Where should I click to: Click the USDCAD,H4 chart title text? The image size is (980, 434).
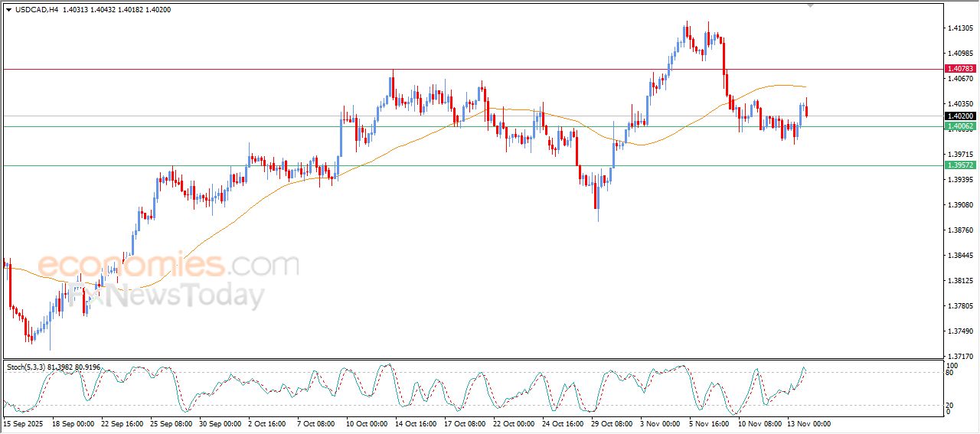pyautogui.click(x=37, y=10)
